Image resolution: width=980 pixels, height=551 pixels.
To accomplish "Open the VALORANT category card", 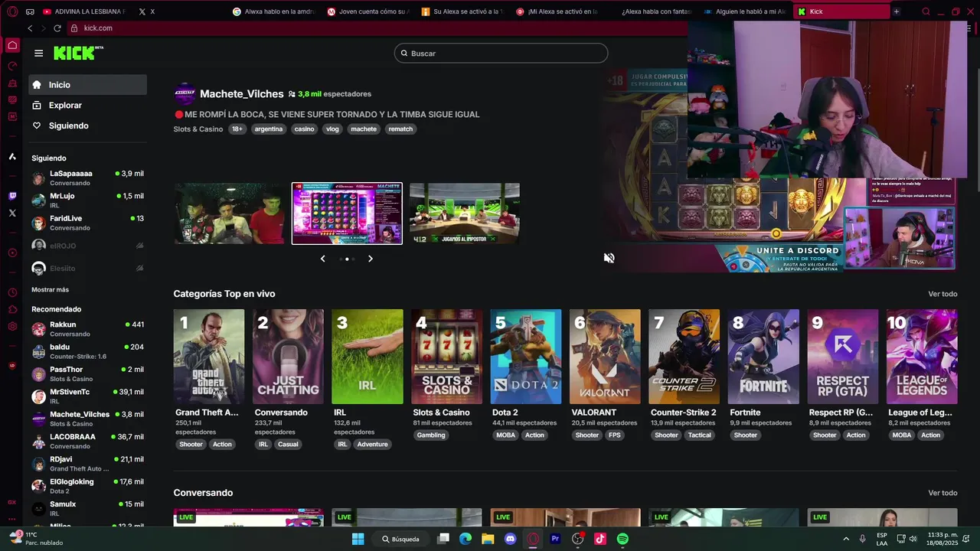I will pos(605,357).
